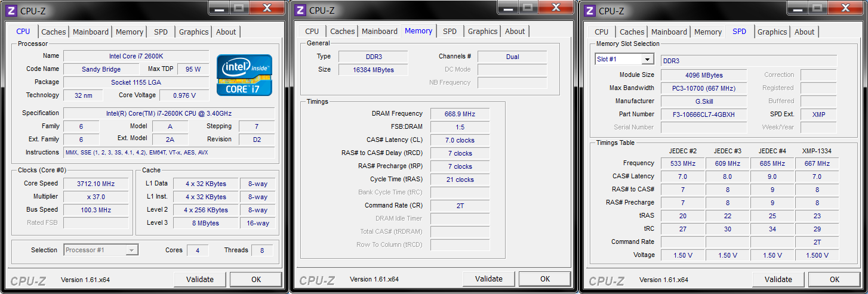Click OK in the middle Memory window
868x294 pixels.
pyautogui.click(x=545, y=278)
